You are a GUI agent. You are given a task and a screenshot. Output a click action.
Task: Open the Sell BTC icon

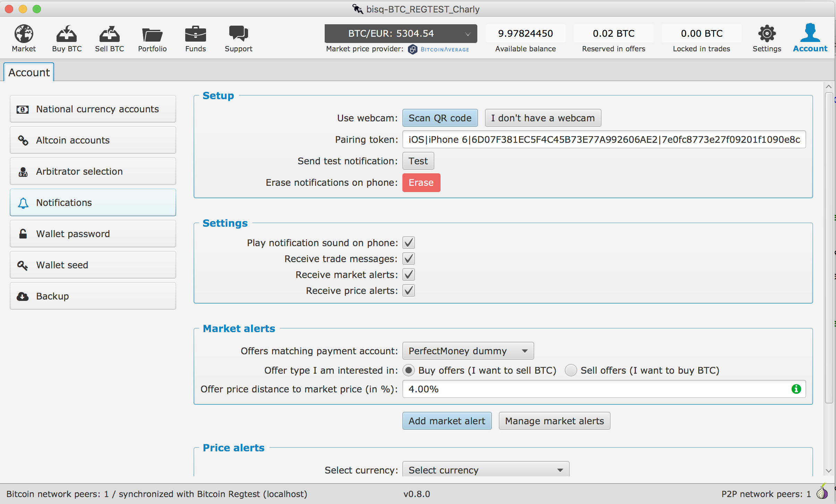click(x=109, y=34)
